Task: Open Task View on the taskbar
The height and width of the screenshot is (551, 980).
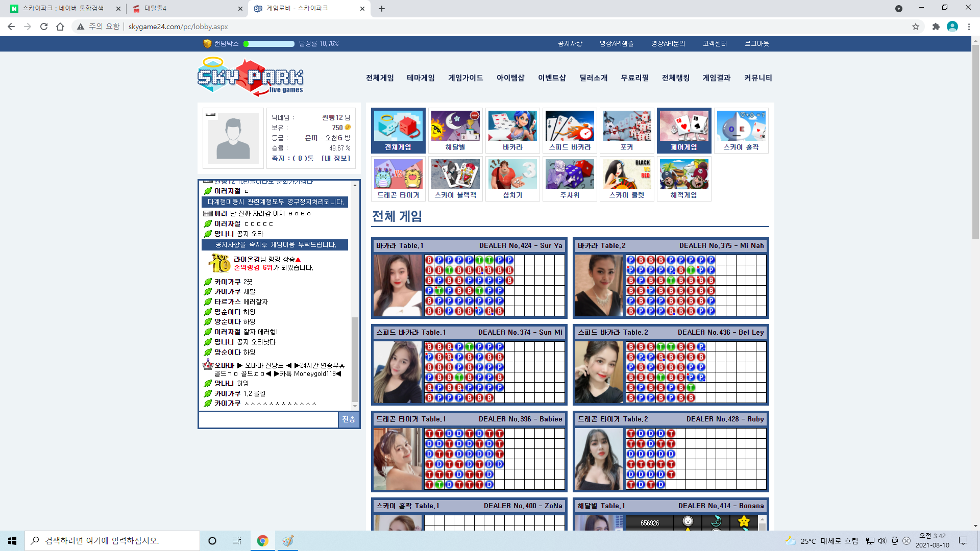Action: pyautogui.click(x=237, y=541)
